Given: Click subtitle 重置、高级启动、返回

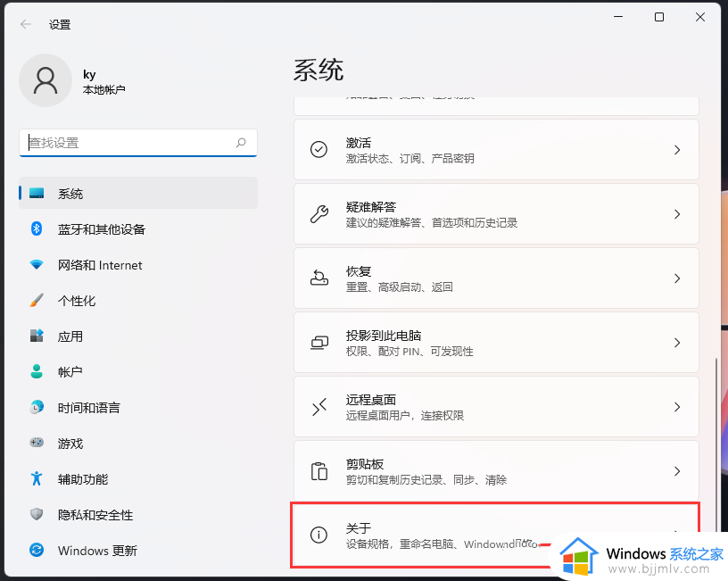Looking at the screenshot, I should [x=400, y=287].
